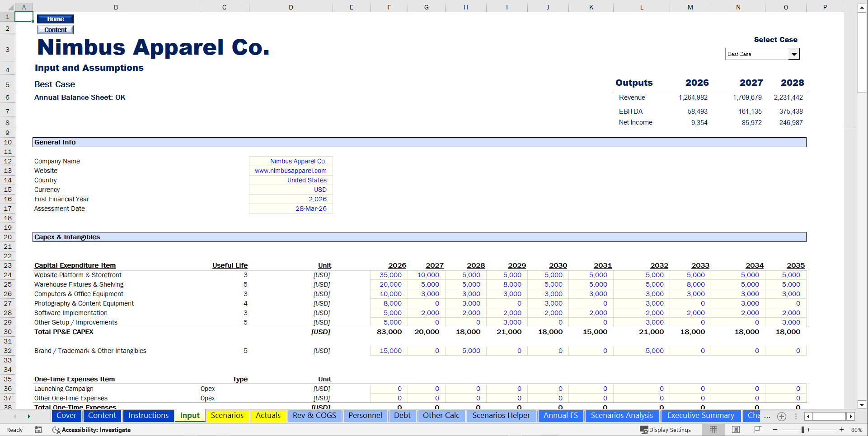868x436 pixels.
Task: Add a new worksheet with the plus icon
Action: pos(782,417)
